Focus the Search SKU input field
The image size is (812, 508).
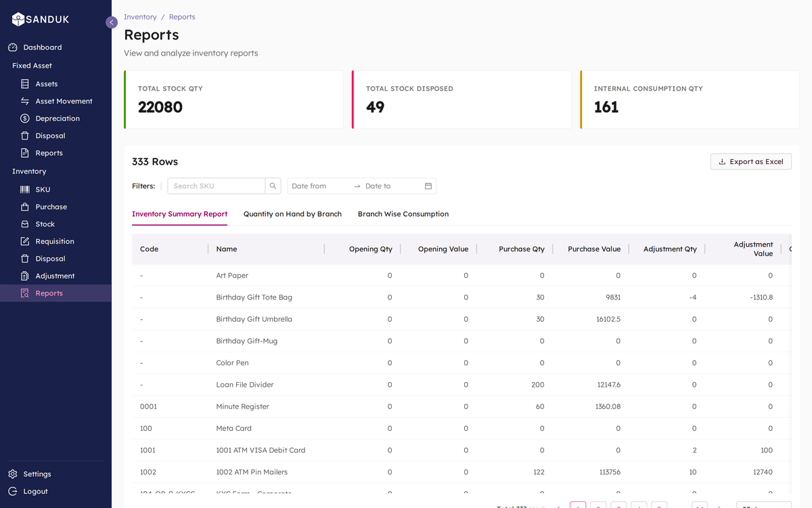click(217, 186)
